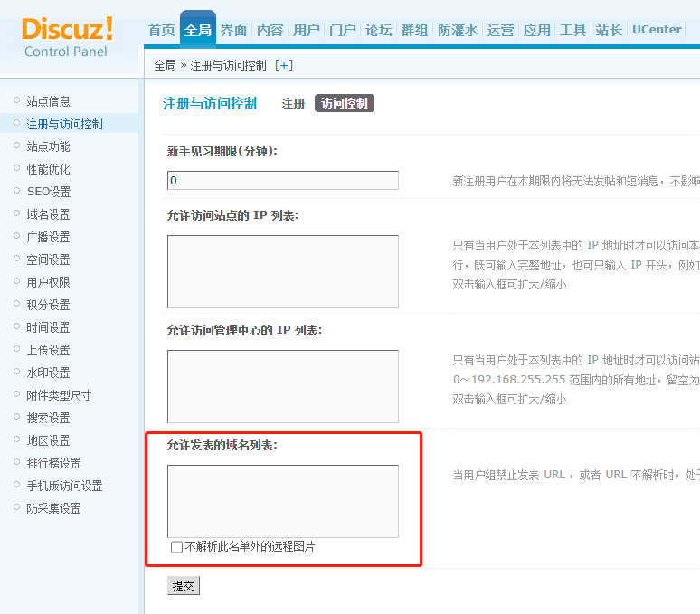The height and width of the screenshot is (614, 700).
Task: Open 地区设置 in the sidebar
Action: click(x=48, y=441)
